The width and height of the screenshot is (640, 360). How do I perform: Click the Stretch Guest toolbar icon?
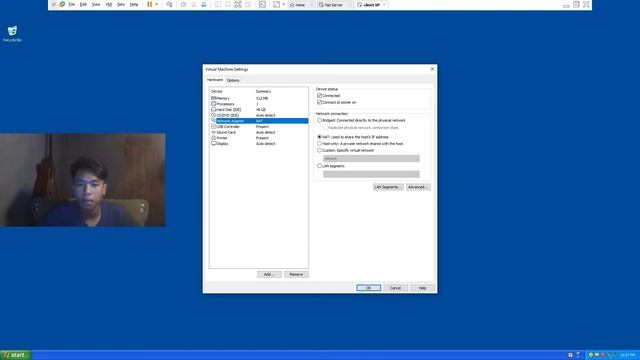pyautogui.click(x=276, y=4)
